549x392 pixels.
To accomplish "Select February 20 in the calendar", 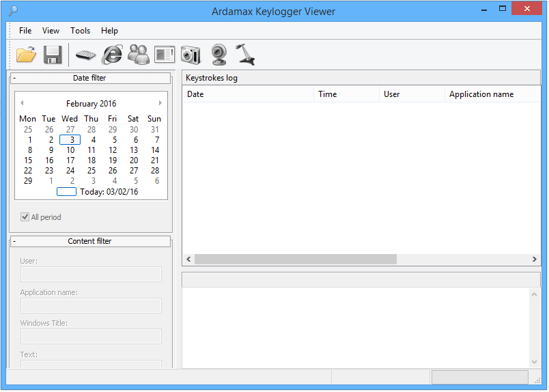I will [x=134, y=160].
